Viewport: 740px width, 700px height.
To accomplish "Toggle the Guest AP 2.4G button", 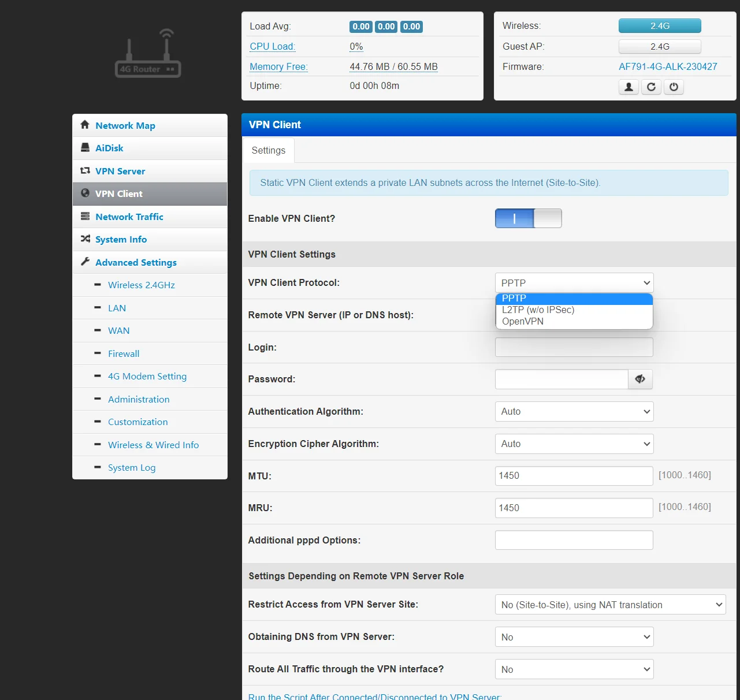I will pyautogui.click(x=660, y=46).
